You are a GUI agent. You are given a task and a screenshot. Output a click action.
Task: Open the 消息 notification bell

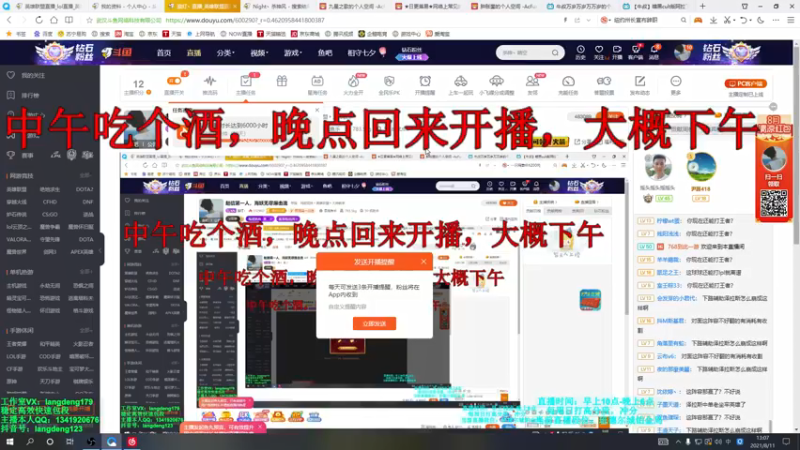(x=655, y=53)
